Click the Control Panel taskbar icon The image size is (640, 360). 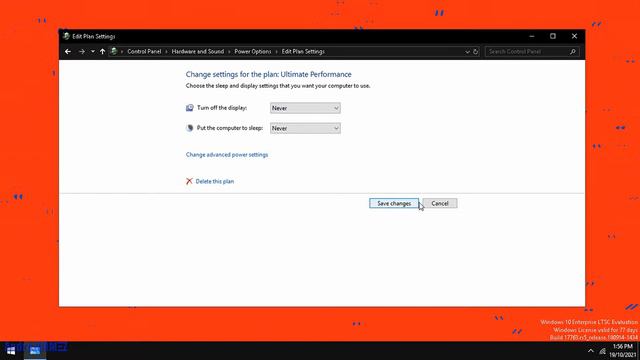pos(35,351)
